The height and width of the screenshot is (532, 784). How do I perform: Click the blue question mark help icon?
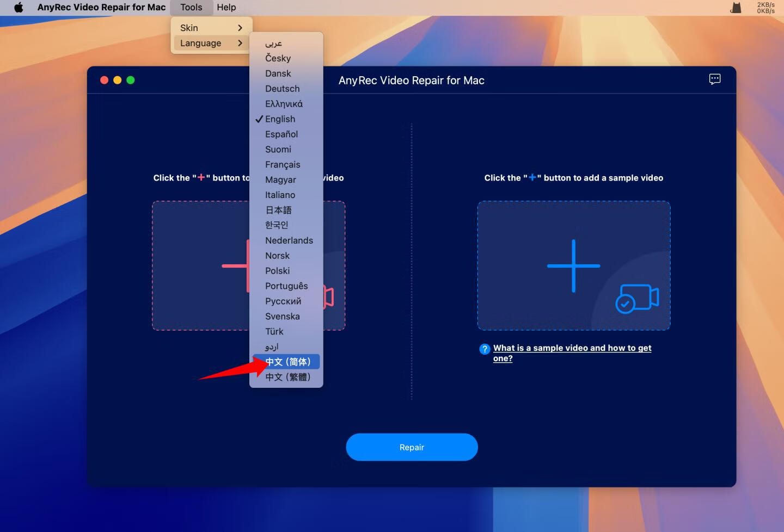(485, 349)
